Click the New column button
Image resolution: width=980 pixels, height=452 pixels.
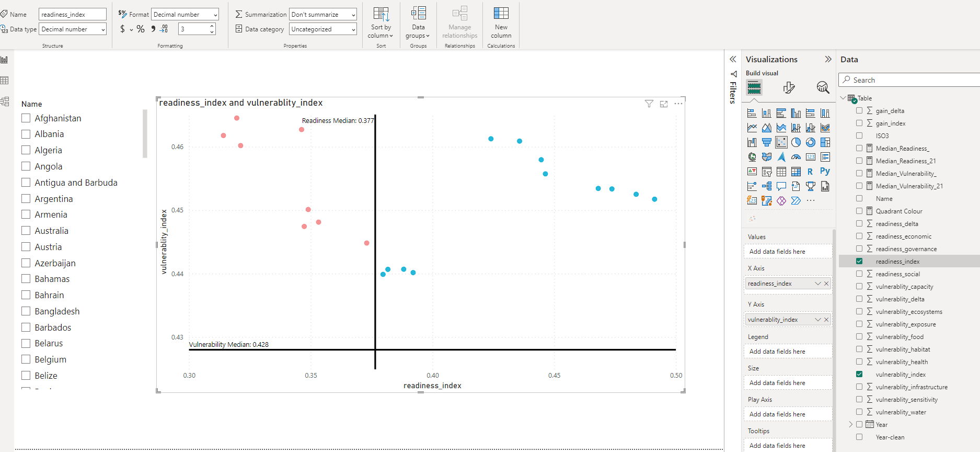pyautogui.click(x=501, y=23)
